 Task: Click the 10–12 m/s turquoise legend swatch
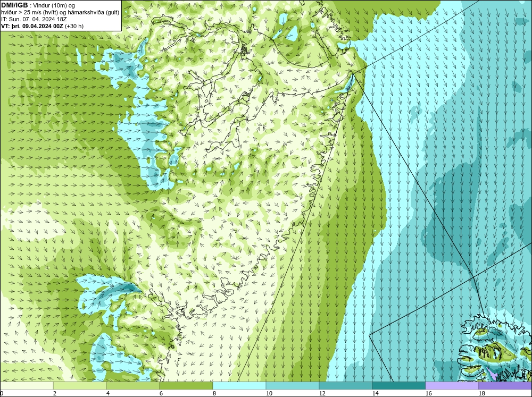click(x=293, y=386)
